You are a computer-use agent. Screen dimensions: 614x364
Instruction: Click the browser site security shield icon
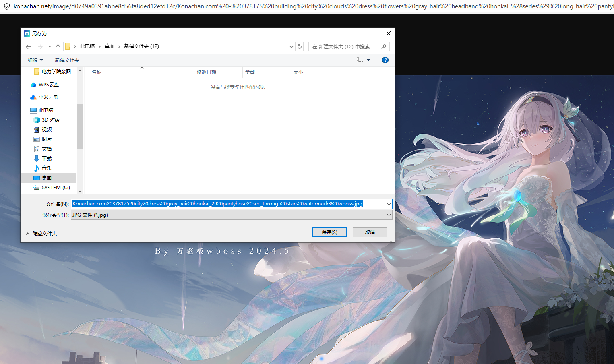[x=6, y=6]
